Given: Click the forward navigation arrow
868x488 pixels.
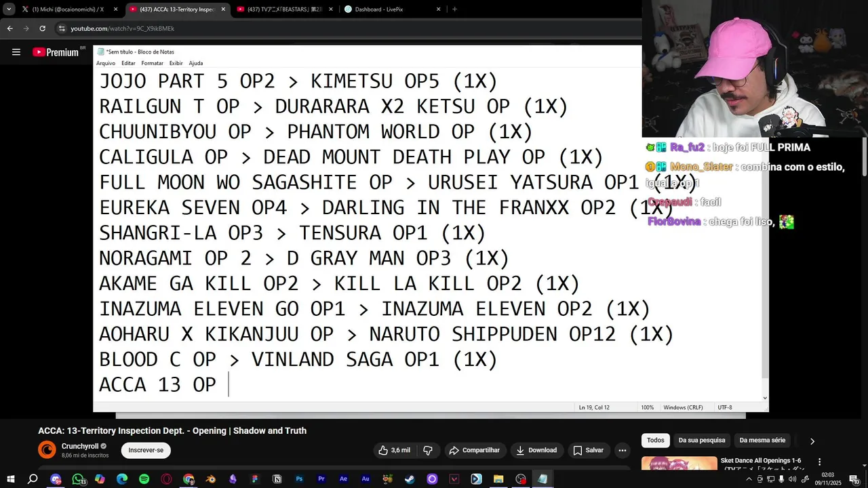Looking at the screenshot, I should click(x=26, y=28).
